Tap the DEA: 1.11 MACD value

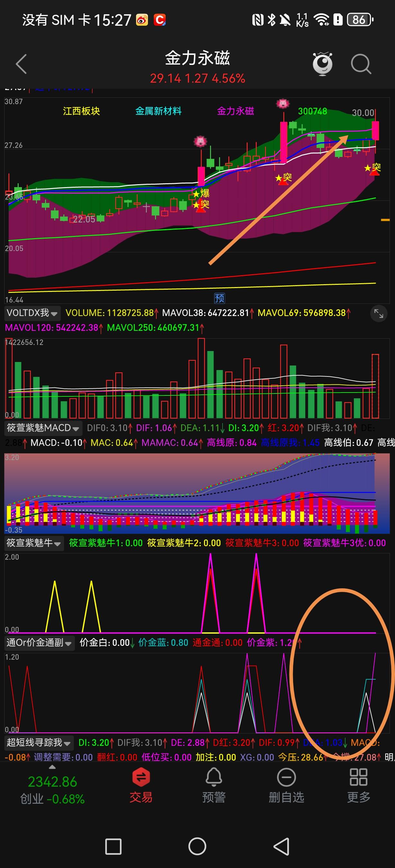(x=202, y=428)
